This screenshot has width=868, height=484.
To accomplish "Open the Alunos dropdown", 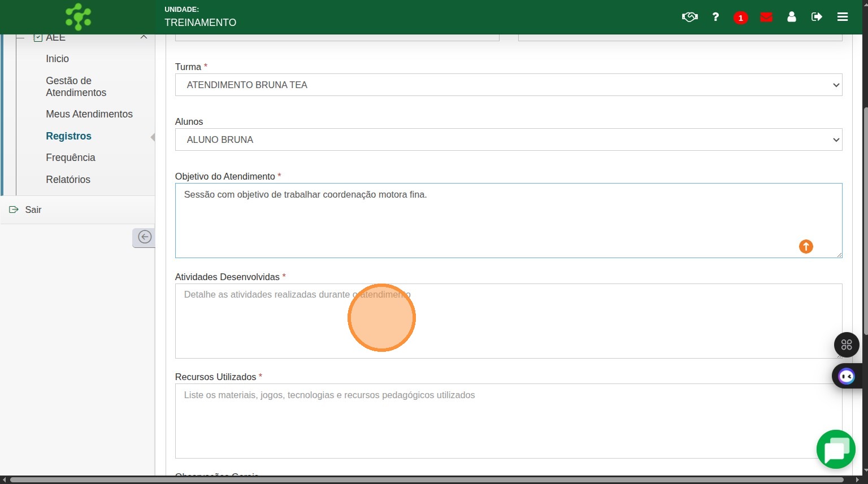I will coord(509,139).
